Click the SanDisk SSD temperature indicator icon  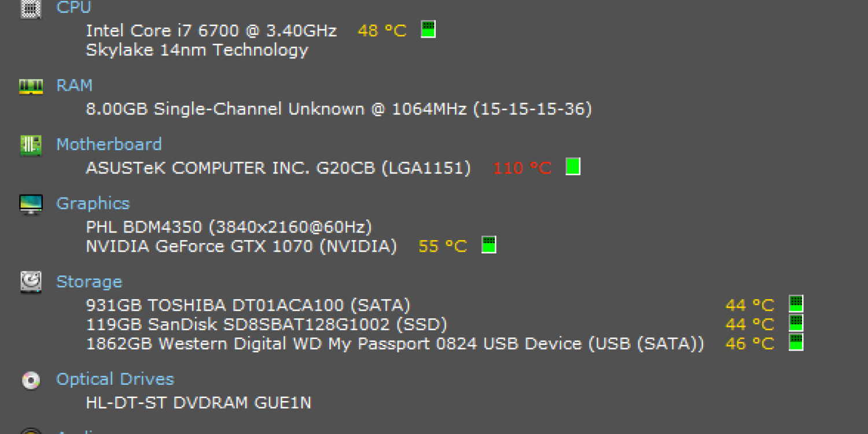[796, 323]
